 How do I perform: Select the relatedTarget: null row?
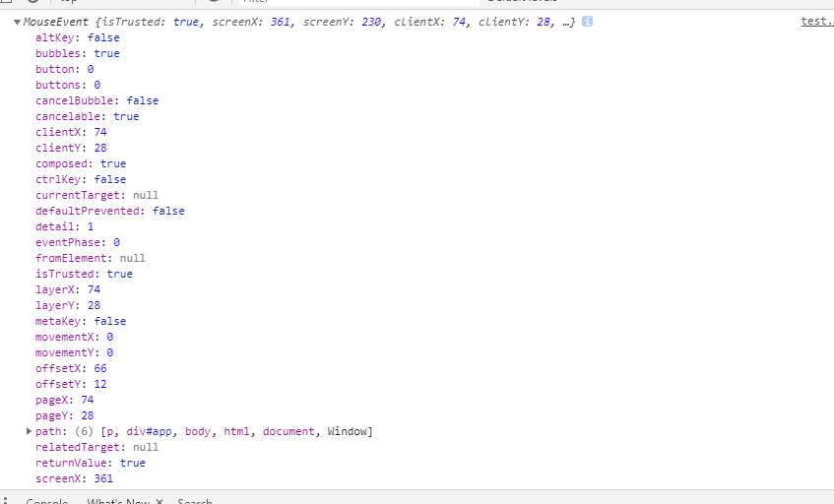coord(96,447)
